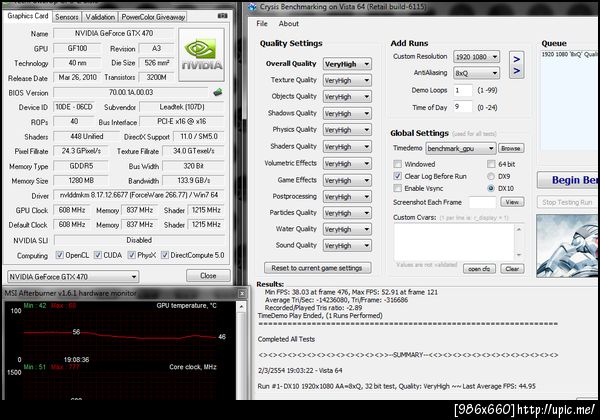The width and height of the screenshot is (600, 420).
Task: Toggle the DirectCompute 5.0 checkbox
Action: [165, 255]
